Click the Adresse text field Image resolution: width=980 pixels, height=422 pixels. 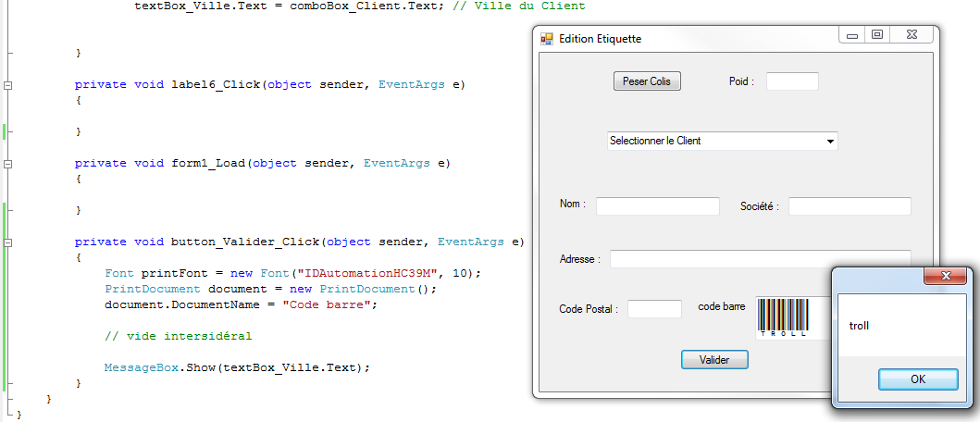tap(759, 259)
